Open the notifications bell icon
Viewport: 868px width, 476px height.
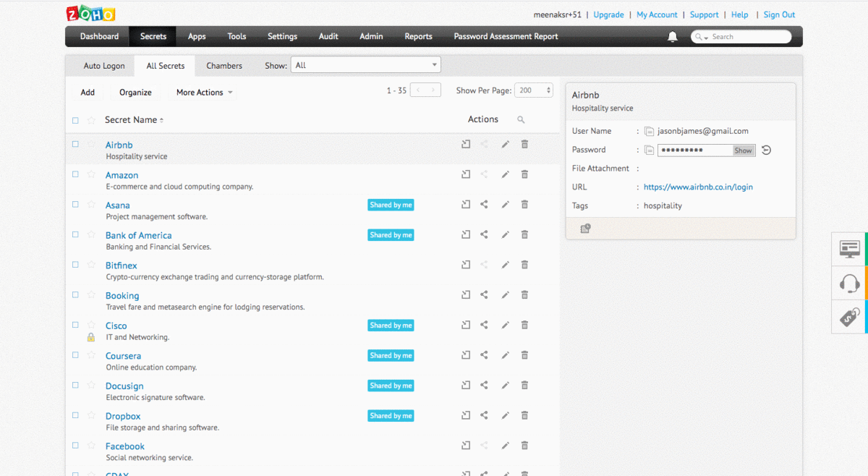point(673,37)
